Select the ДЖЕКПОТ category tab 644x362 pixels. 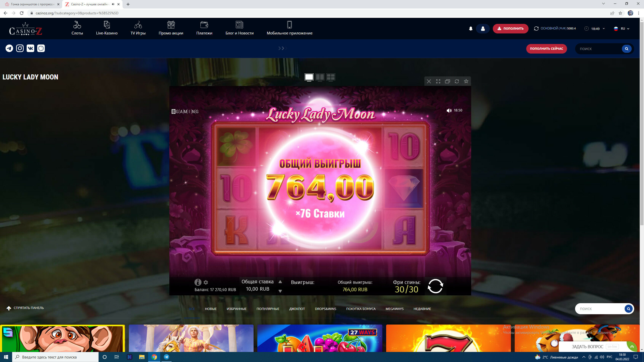tap(297, 309)
